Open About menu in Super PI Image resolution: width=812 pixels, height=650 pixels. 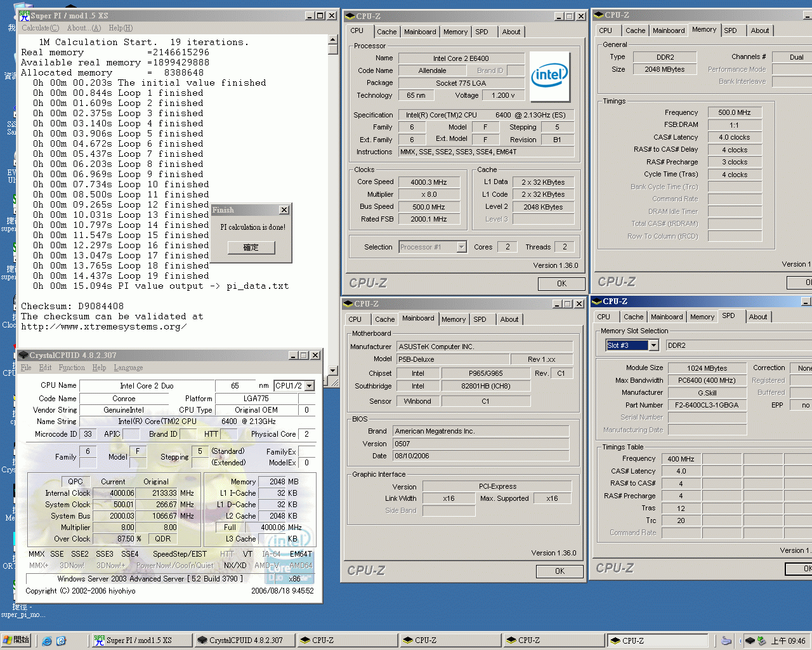[84, 28]
